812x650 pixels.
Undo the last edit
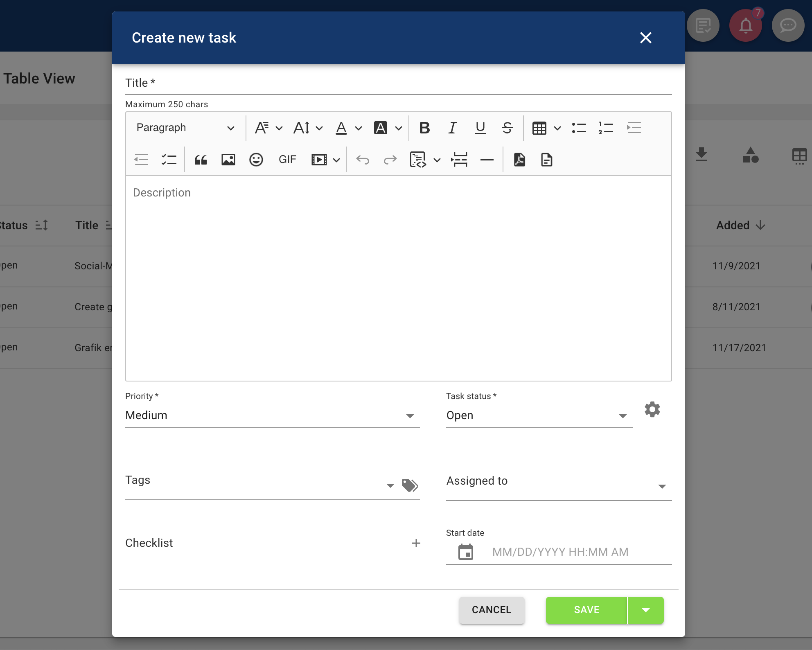tap(362, 160)
